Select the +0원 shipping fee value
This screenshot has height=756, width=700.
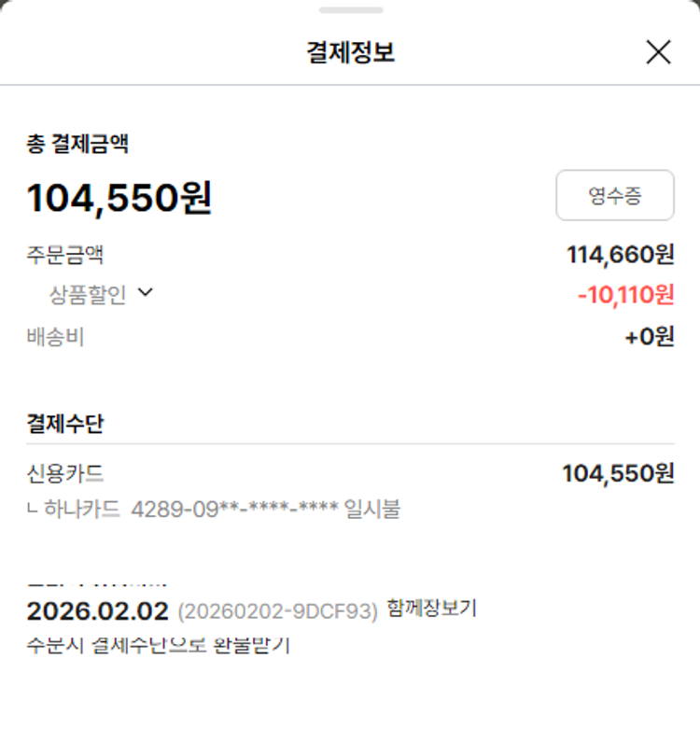pyautogui.click(x=649, y=337)
